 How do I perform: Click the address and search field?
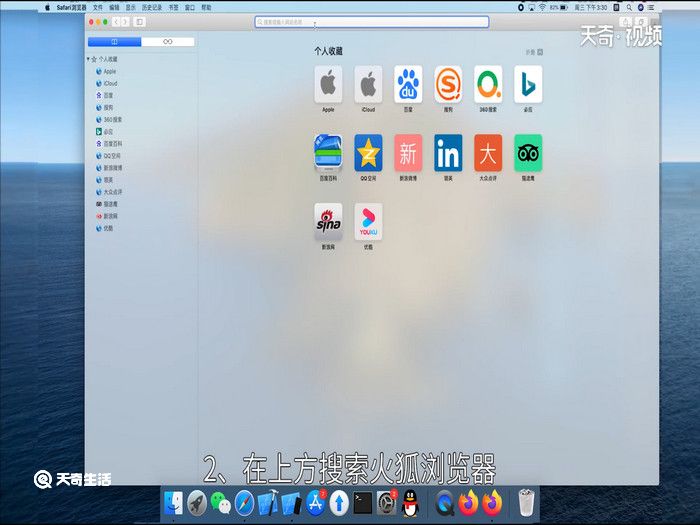(x=371, y=22)
